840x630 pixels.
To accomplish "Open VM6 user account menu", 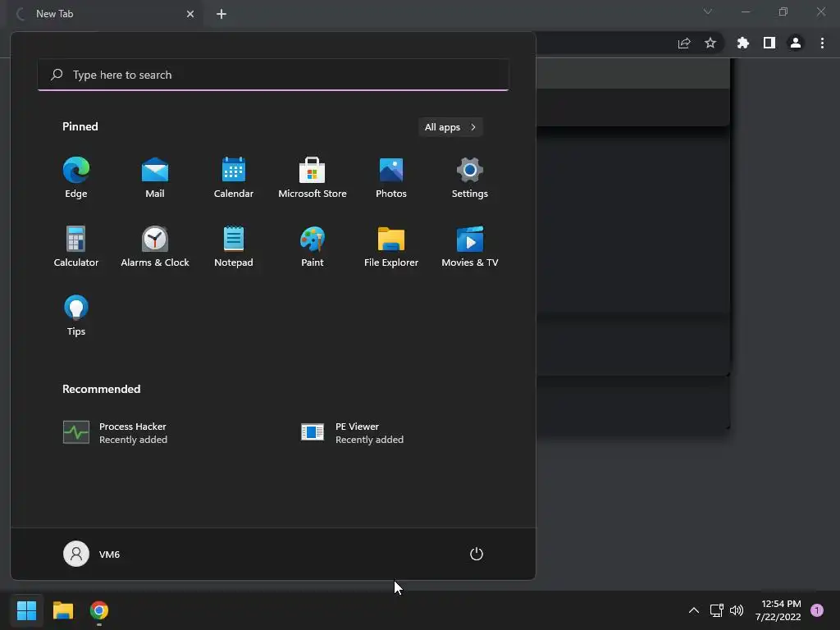I will (92, 554).
